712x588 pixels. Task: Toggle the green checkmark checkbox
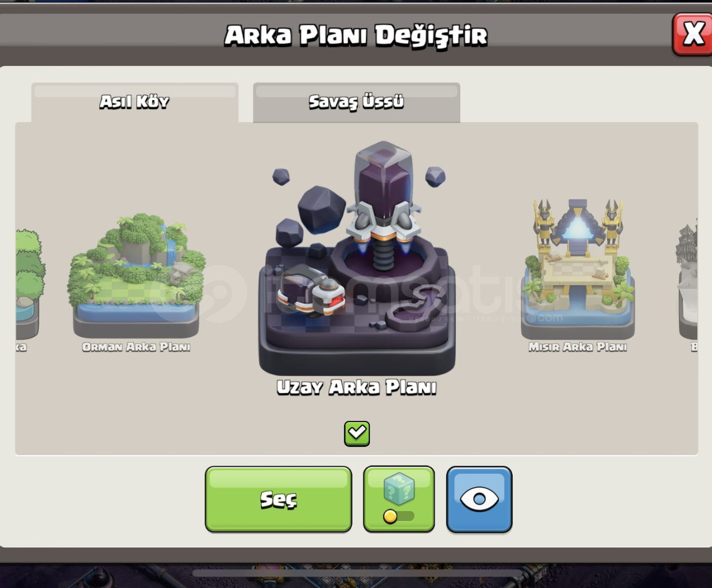[x=357, y=433]
